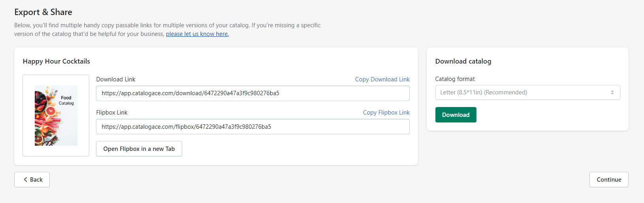This screenshot has height=203, width=644.
Task: Focus the Download Link URL field
Action: [252, 93]
